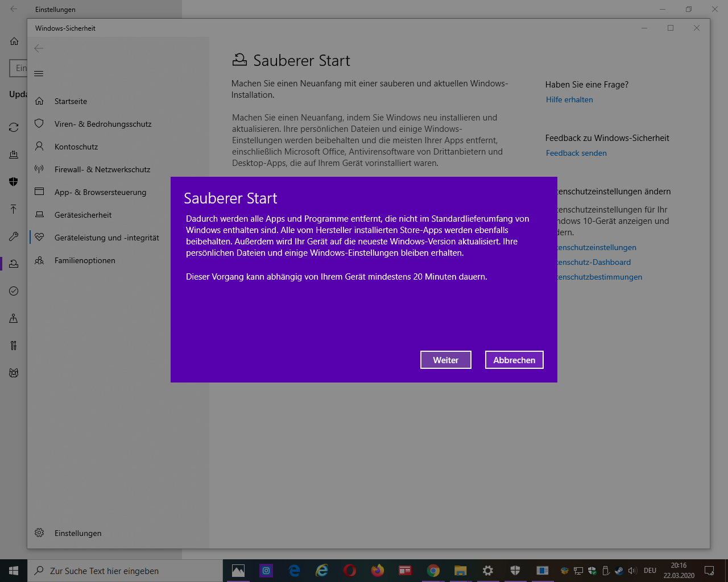Toggle the hamburger menu in Windows-Sicherheit

(x=39, y=73)
